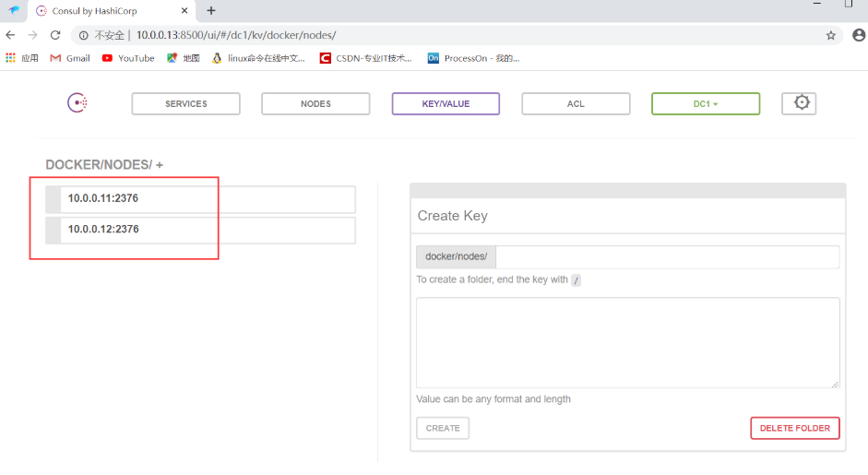The image size is (868, 475).
Task: Open the settings gear button
Action: pyautogui.click(x=799, y=103)
